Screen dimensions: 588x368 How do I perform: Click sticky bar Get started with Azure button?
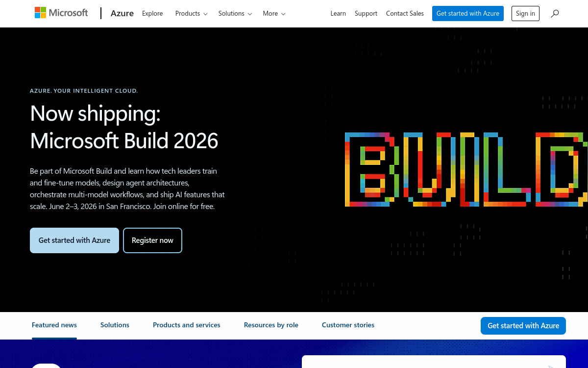click(x=523, y=326)
